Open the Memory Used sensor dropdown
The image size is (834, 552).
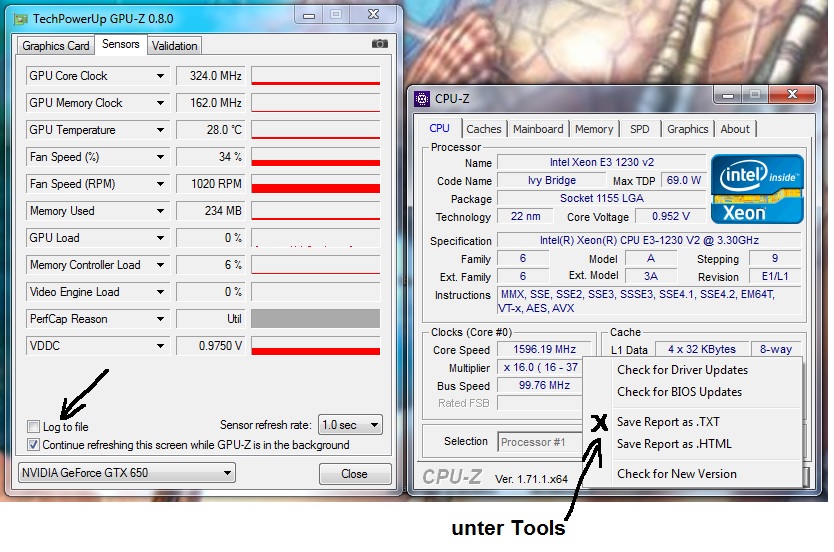click(160, 211)
